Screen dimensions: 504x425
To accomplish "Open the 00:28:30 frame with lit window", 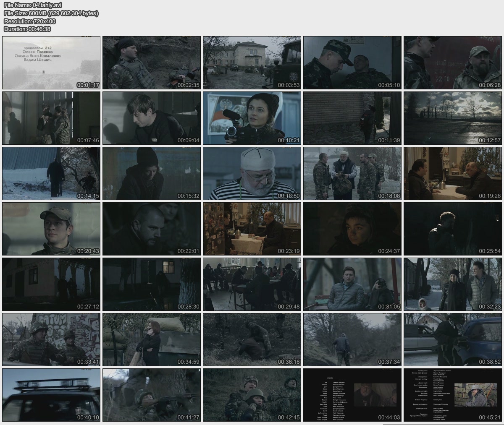I will coord(152,284).
